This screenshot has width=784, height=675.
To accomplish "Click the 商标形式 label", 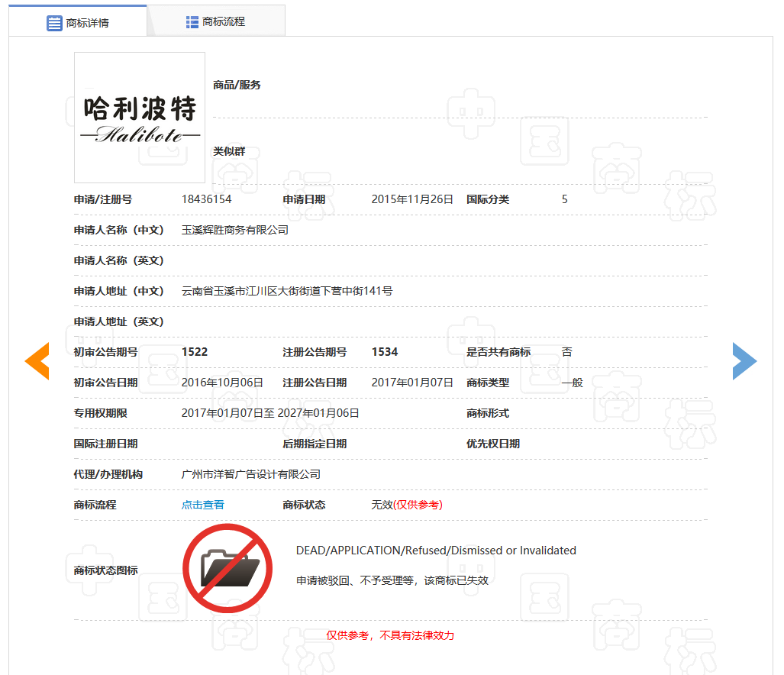I will coord(488,413).
